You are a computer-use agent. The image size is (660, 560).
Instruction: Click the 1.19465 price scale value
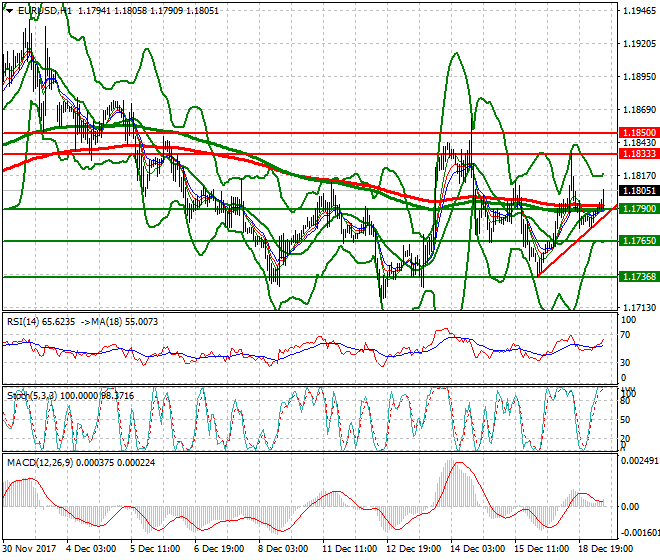tap(639, 11)
